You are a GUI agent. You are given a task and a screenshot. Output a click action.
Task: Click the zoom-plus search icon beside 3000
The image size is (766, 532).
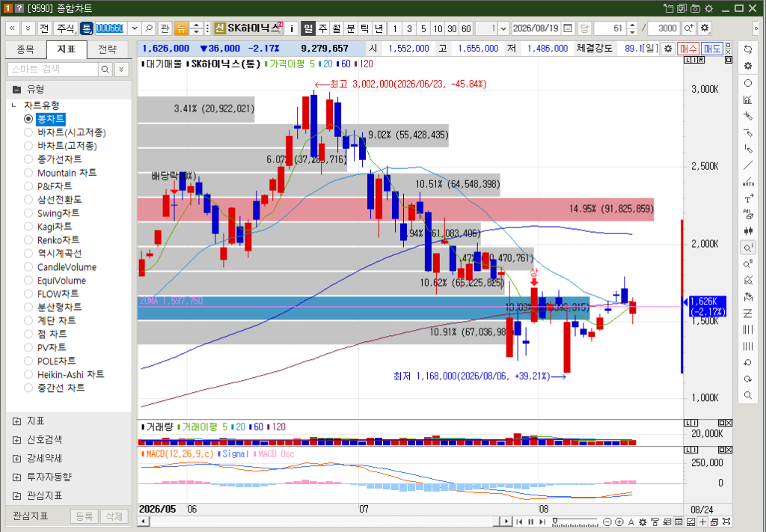(689, 28)
